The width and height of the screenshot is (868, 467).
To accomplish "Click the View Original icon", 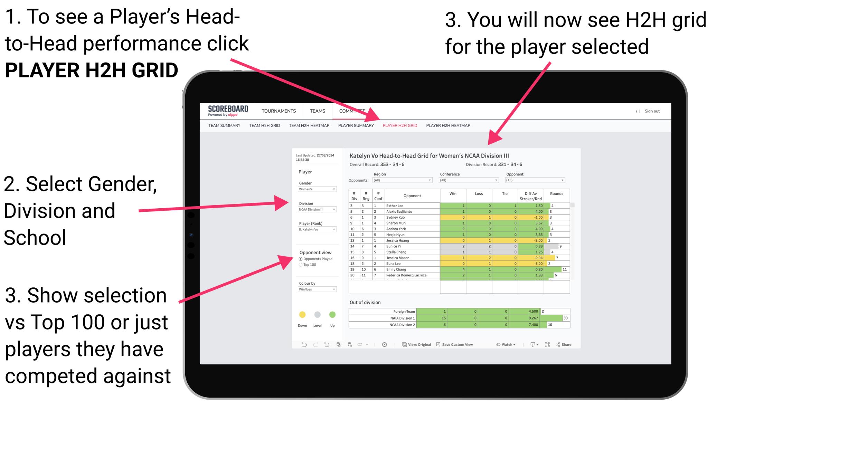I will 414,345.
